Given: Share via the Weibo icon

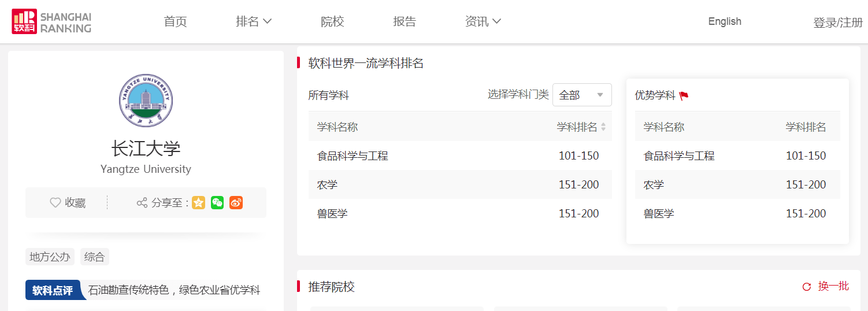Looking at the screenshot, I should pos(236,202).
